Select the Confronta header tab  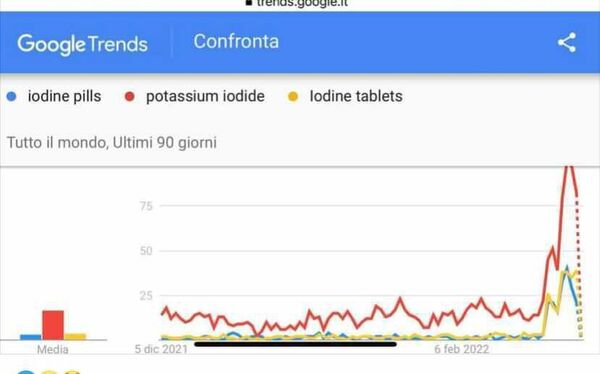[x=236, y=41]
